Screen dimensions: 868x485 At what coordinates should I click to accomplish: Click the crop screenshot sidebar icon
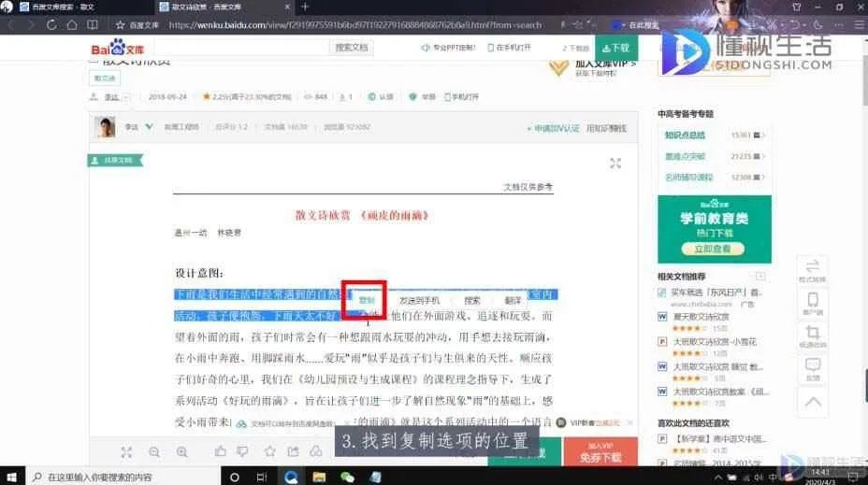812,336
